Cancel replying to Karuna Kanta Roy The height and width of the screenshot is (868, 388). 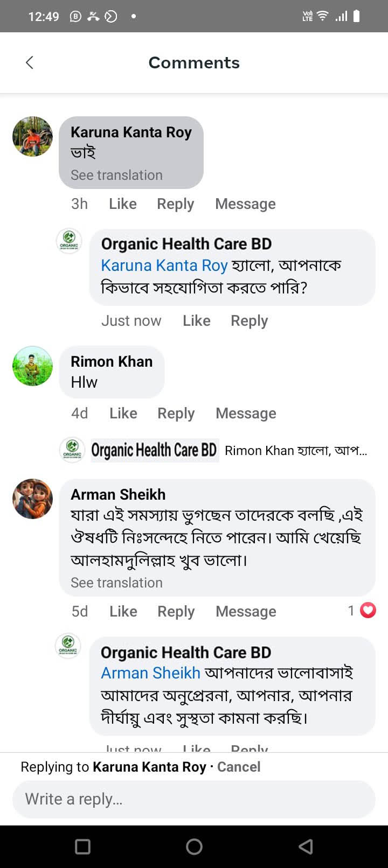(x=239, y=767)
